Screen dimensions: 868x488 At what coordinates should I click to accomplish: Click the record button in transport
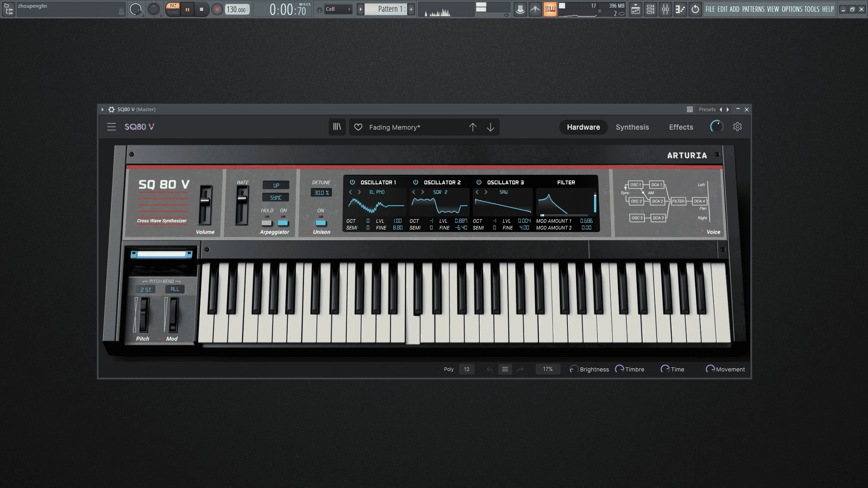[x=217, y=9]
